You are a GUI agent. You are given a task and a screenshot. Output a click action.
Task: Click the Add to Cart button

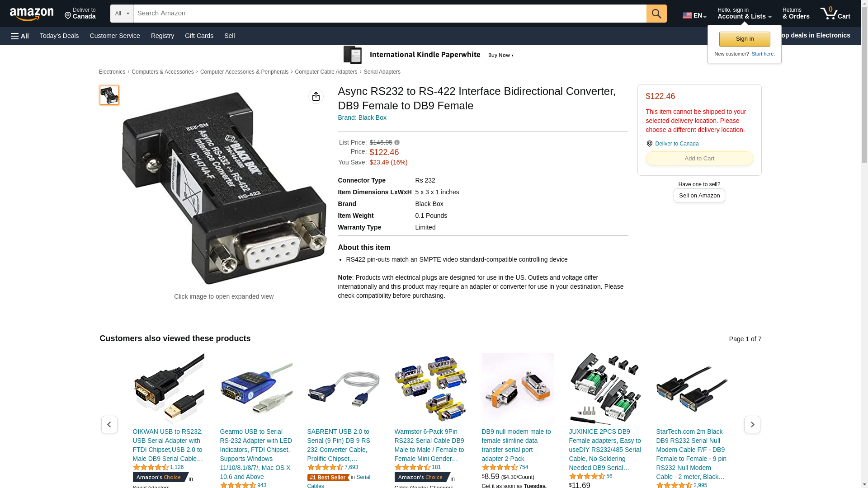pos(699,158)
